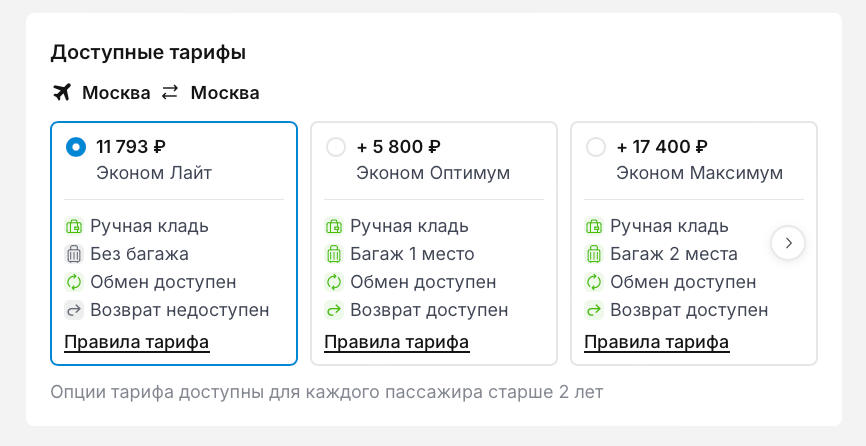Viewport: 866px width, 446px height.
Task: Click the green refund icon in Эконом Оптимум
Action: coord(333,310)
